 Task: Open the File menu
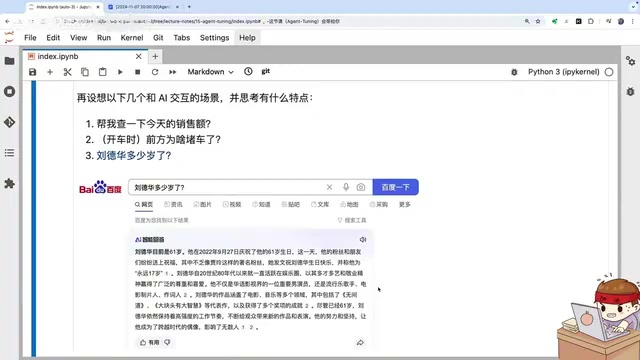click(x=30, y=38)
